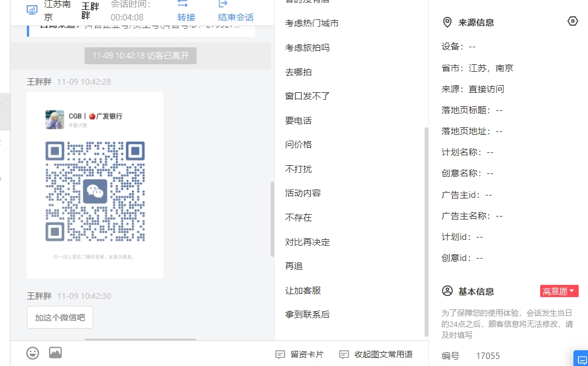588x366 pixels.
Task: Click the blue chat icon at bottom right
Action: click(x=582, y=359)
